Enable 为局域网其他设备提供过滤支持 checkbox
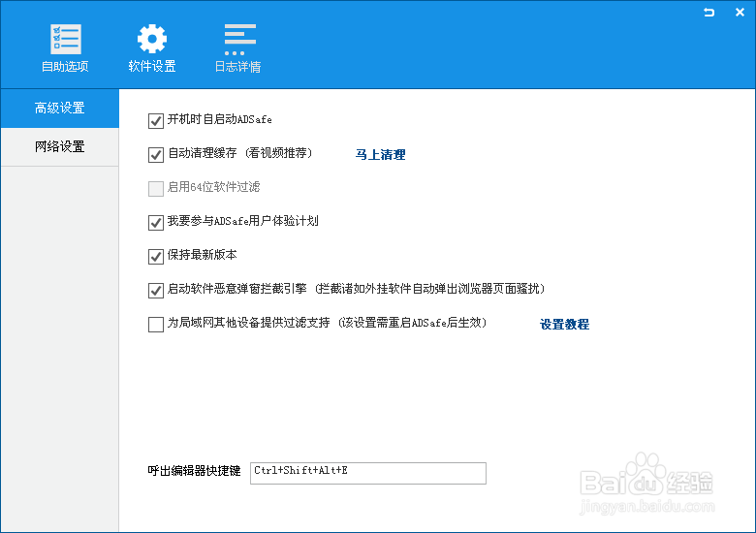This screenshot has height=533, width=756. (x=156, y=325)
